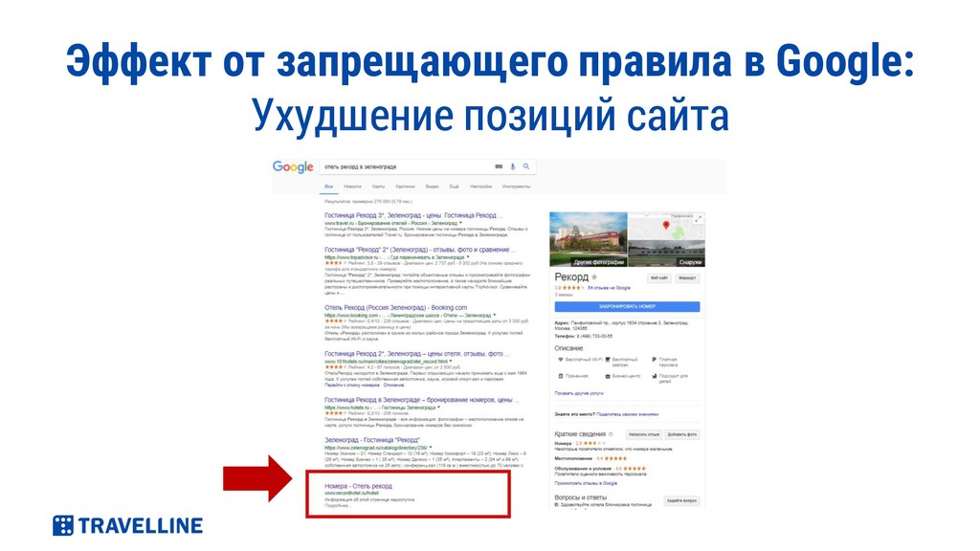Expand dropdown arrow next to booking.com URL
Image resolution: width=980 pixels, height=551 pixels.
[495, 316]
